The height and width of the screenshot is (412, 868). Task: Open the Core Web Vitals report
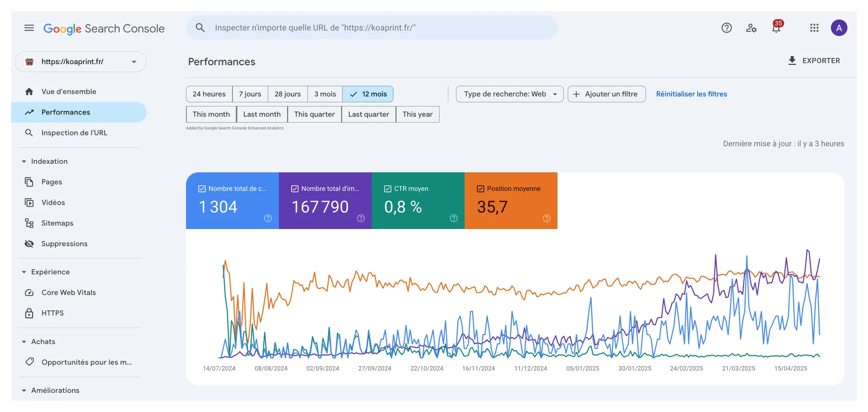tap(79, 292)
